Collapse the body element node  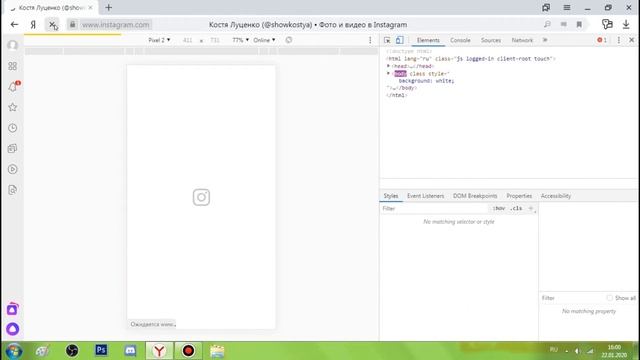[388, 73]
